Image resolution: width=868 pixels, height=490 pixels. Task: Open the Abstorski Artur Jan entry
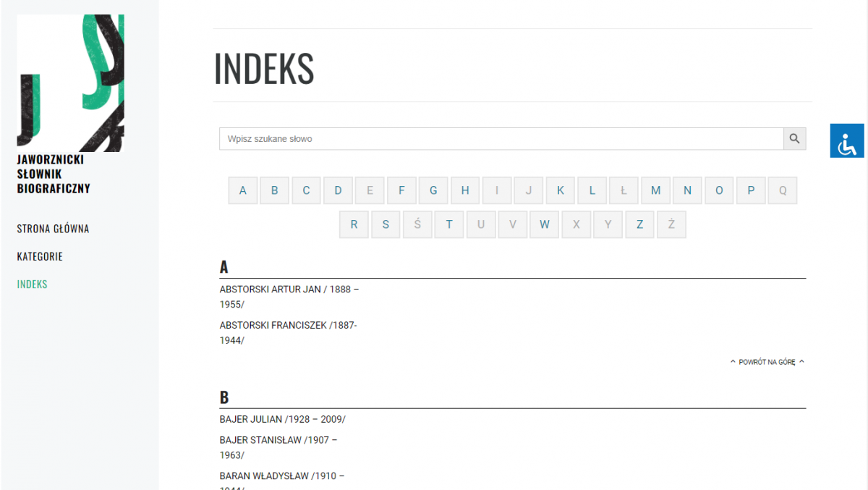289,290
